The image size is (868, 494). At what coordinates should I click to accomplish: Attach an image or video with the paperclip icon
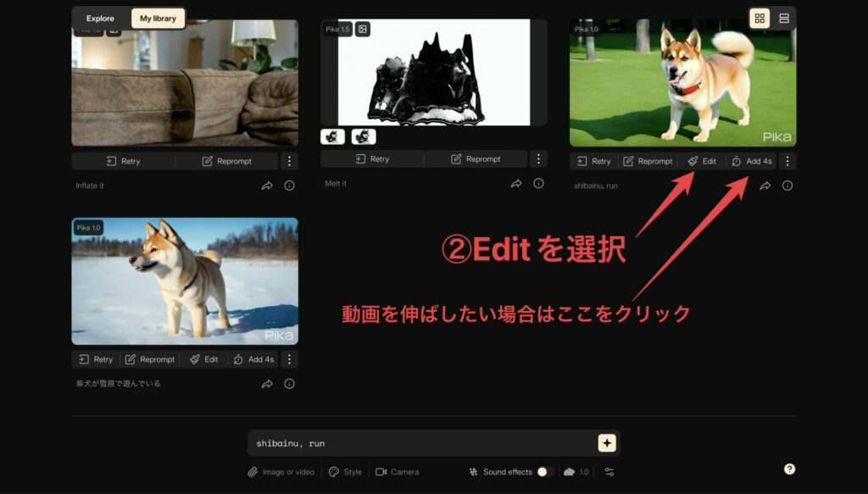[253, 473]
